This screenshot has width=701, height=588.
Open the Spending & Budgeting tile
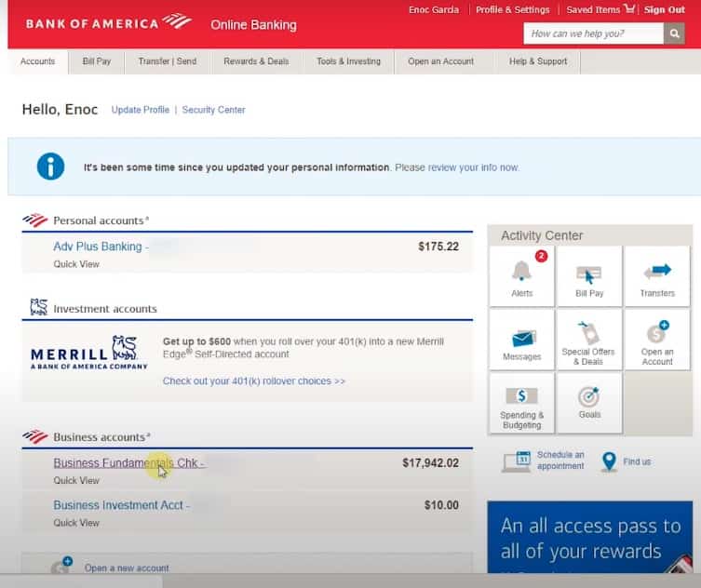click(x=521, y=404)
